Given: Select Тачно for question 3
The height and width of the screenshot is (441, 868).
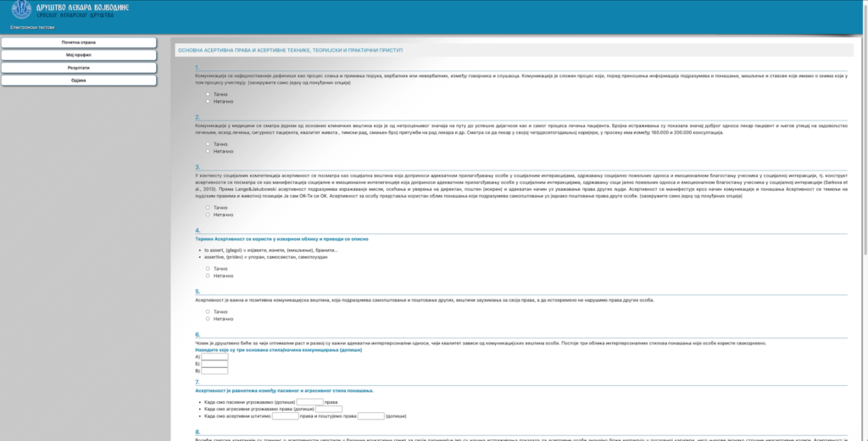Looking at the screenshot, I should 209,207.
